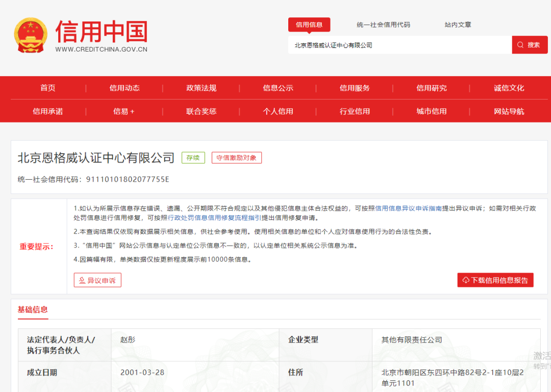Switch to the 站内文章 search tab
Screen dimensions: 551x392
point(458,24)
